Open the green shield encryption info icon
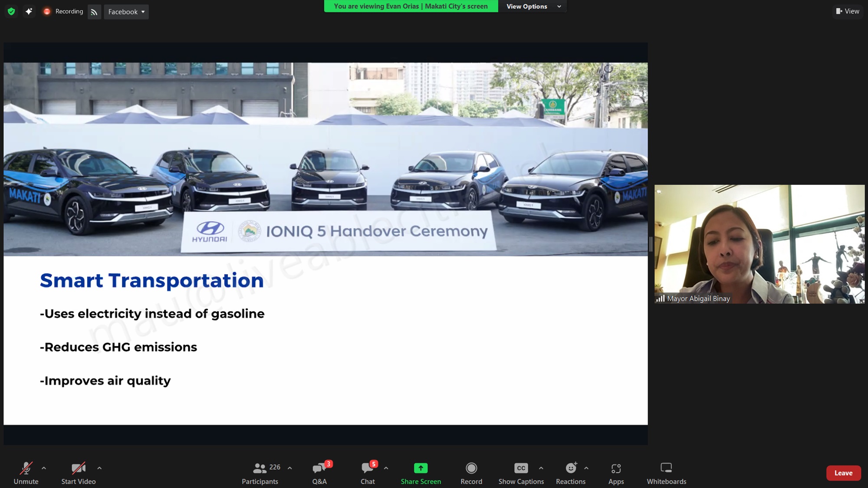The height and width of the screenshot is (488, 868). click(x=11, y=12)
